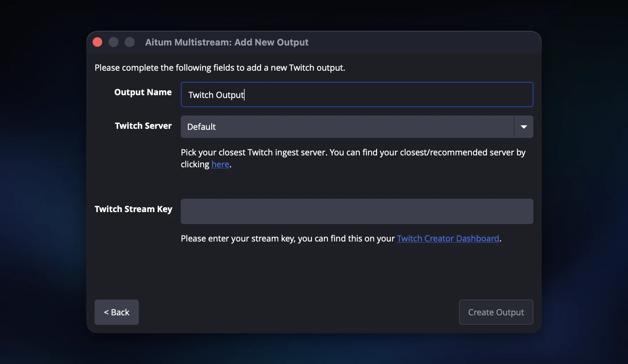Click the Output Name text field
Screen dimensions: 628x364
click(357, 94)
